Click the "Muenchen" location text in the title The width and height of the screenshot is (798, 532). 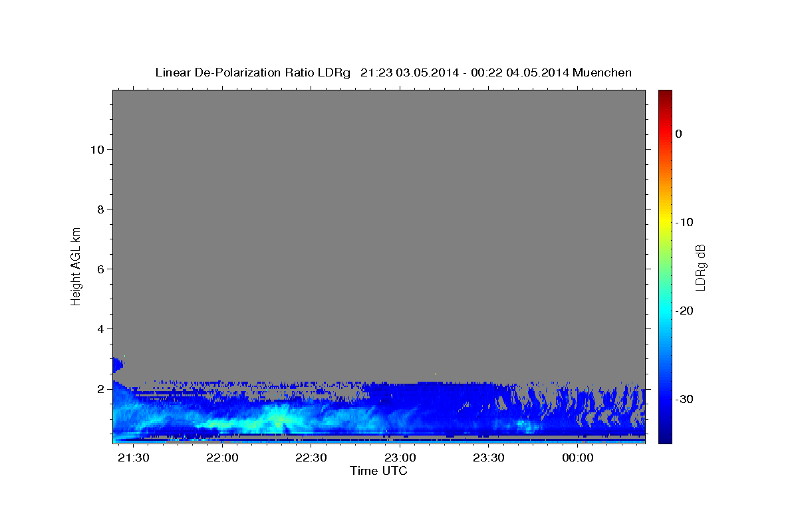(x=602, y=72)
